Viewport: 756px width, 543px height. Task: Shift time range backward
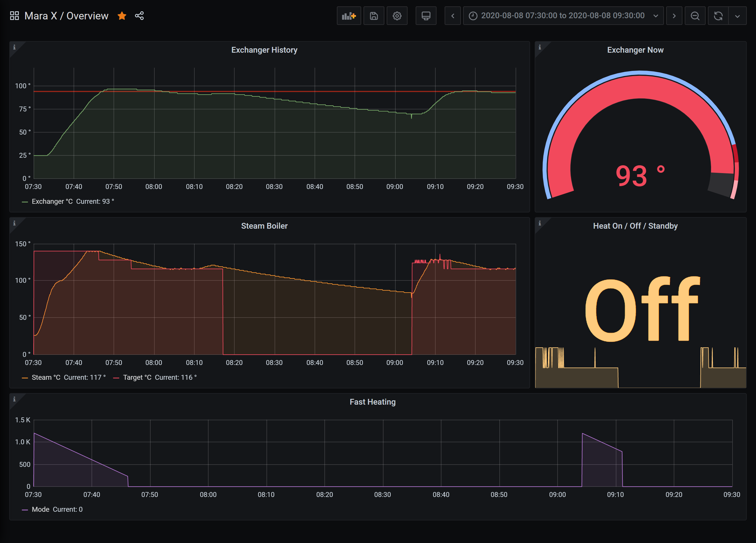(x=452, y=16)
